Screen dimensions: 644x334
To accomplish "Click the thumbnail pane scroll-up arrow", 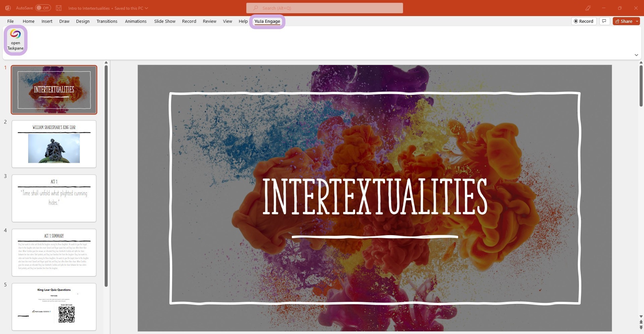I will coord(106,63).
